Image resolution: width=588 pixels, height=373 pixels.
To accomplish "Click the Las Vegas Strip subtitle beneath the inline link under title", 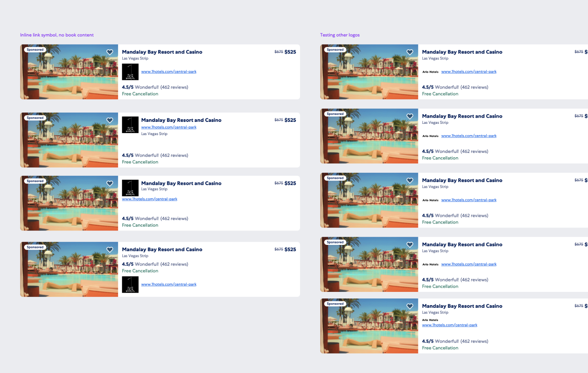I will pyautogui.click(x=154, y=134).
